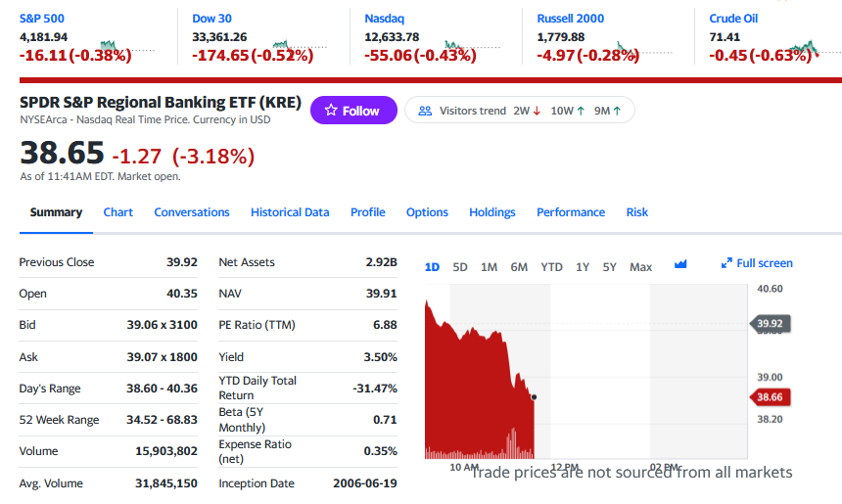Select the 1M chart range
Viewport: 842px width, 504px height.
click(x=489, y=267)
